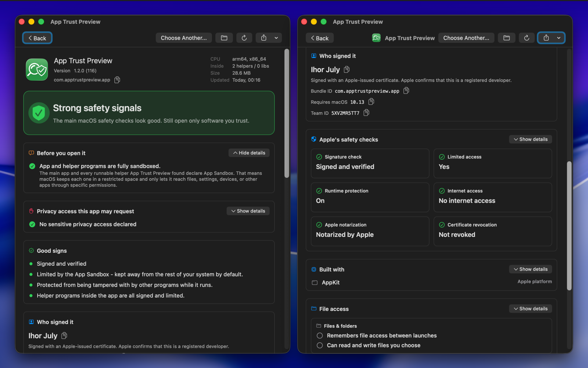Show details of File access section
Screen dimensions: 588x368
pos(530,308)
